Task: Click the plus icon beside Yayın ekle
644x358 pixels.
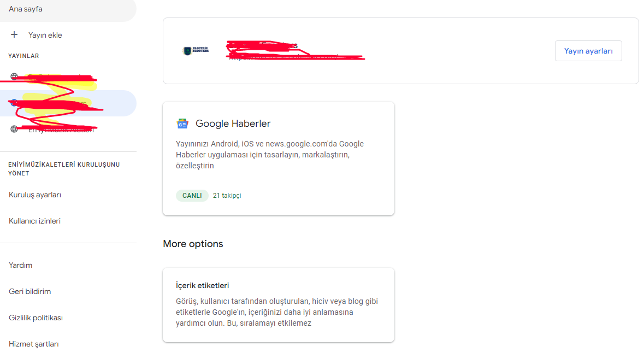Action: (x=14, y=34)
